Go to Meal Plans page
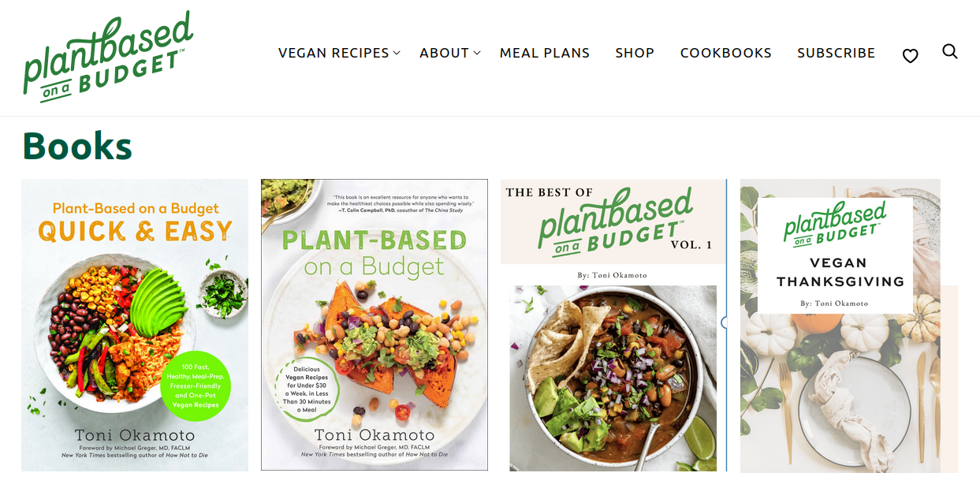This screenshot has width=980, height=484. tap(545, 53)
